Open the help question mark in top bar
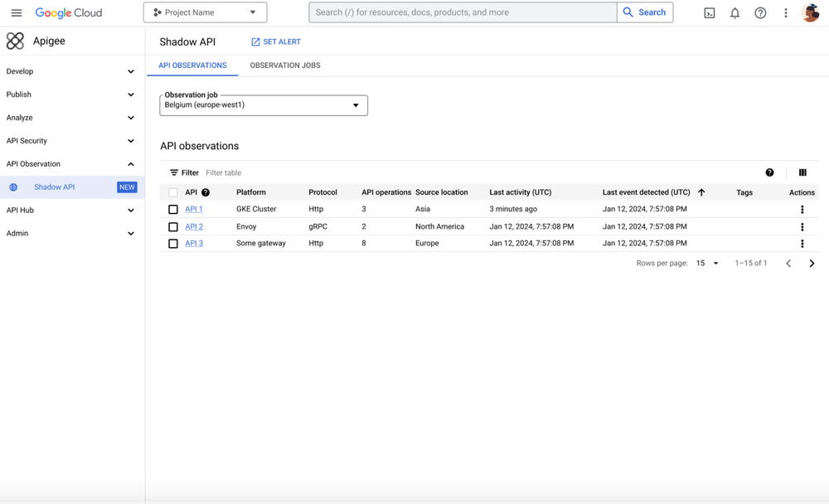This screenshot has height=504, width=829. pos(760,12)
